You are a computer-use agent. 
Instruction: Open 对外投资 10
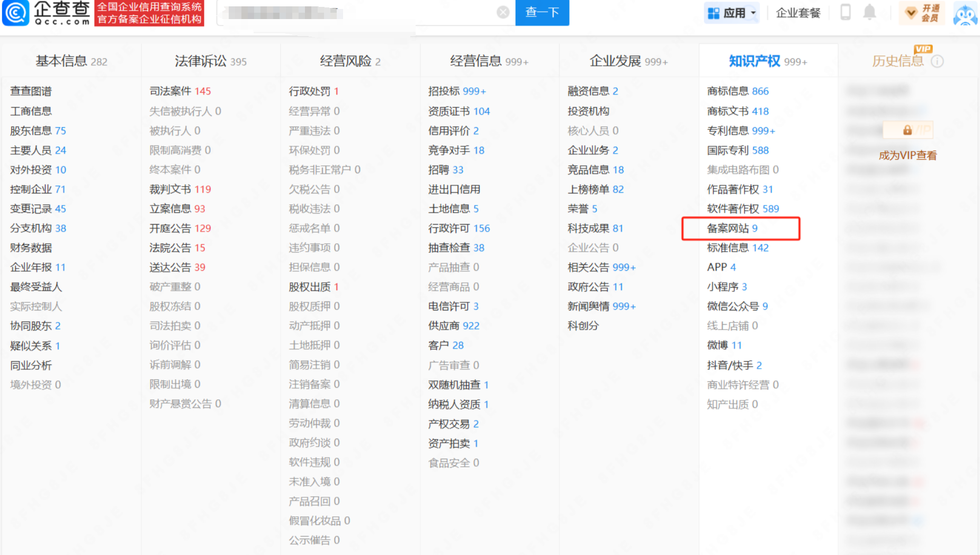click(x=38, y=170)
